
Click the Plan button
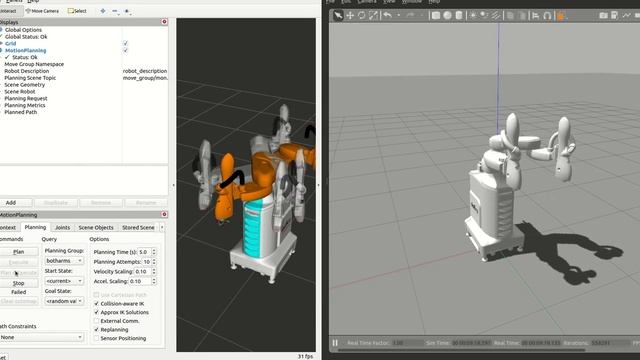pos(19,252)
